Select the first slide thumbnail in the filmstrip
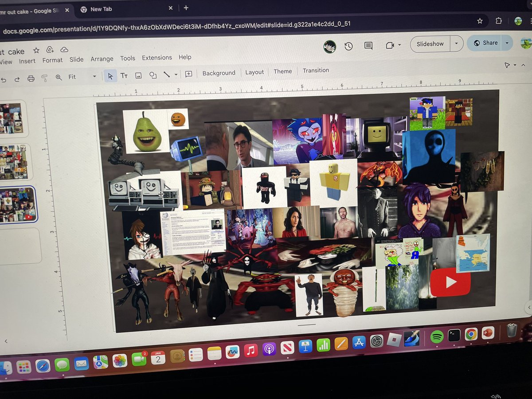This screenshot has width=532, height=399. pos(11,118)
